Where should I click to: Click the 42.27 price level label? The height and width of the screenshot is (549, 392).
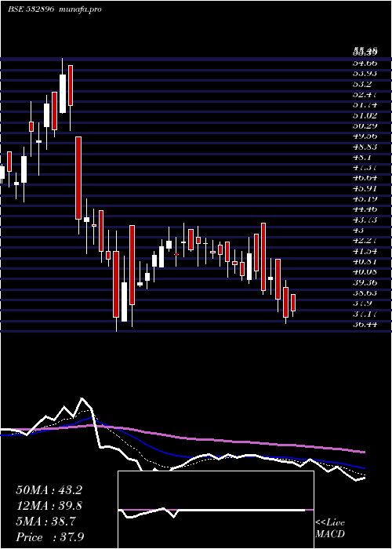(x=365, y=241)
